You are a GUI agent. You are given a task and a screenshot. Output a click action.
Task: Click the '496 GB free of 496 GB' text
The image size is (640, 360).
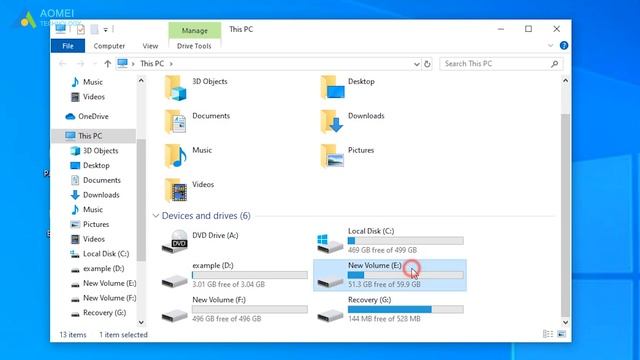(227, 318)
